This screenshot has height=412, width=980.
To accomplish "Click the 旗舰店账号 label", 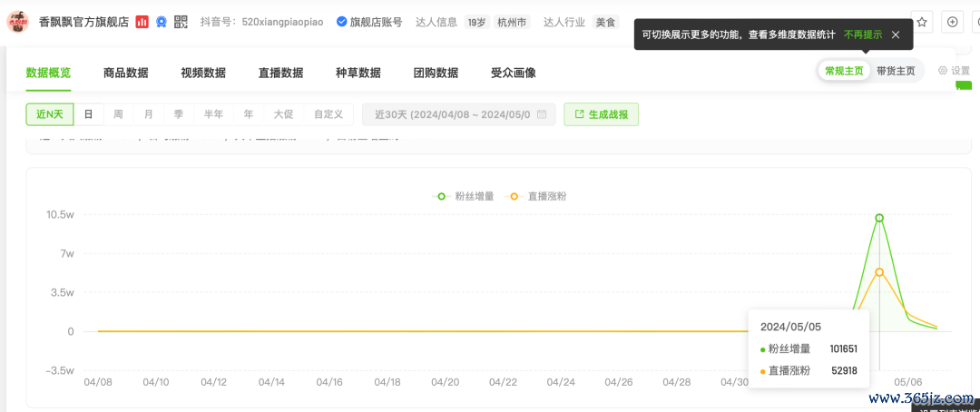I will coord(376,22).
